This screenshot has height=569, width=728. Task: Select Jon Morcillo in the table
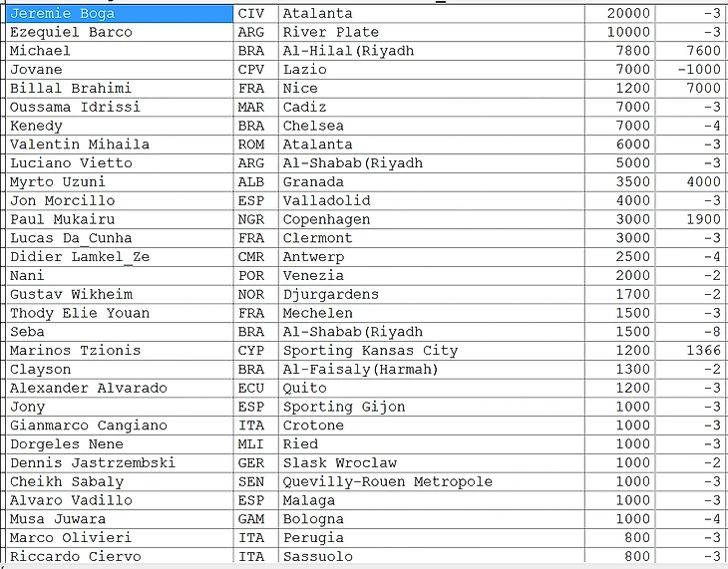(x=120, y=201)
